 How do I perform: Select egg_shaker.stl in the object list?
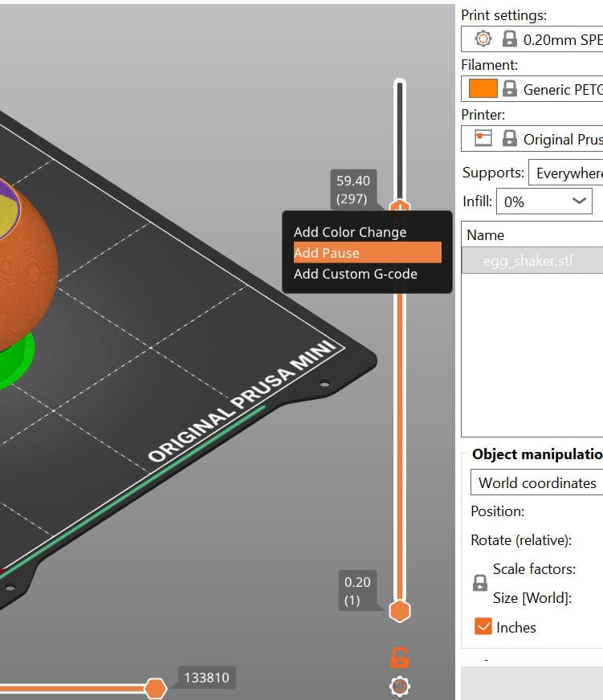532,260
